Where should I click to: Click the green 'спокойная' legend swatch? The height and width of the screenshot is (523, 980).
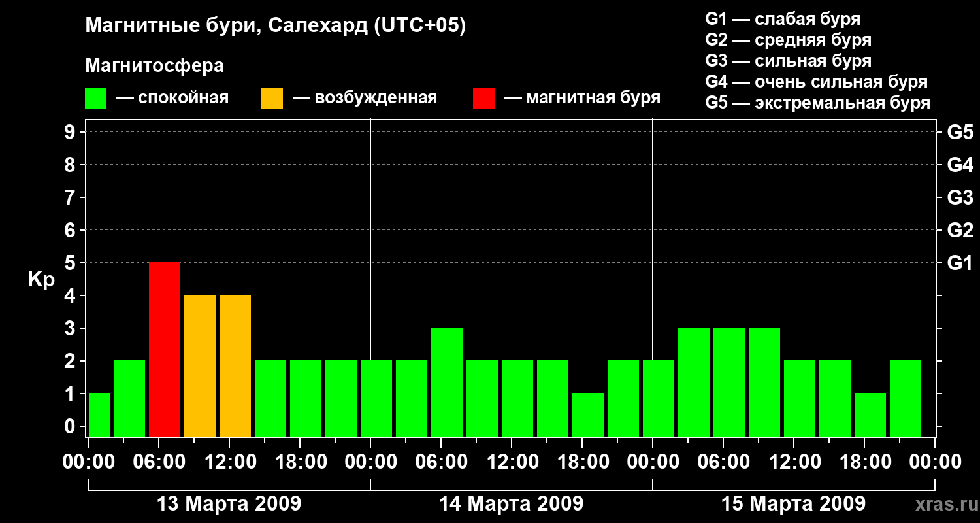[95, 99]
